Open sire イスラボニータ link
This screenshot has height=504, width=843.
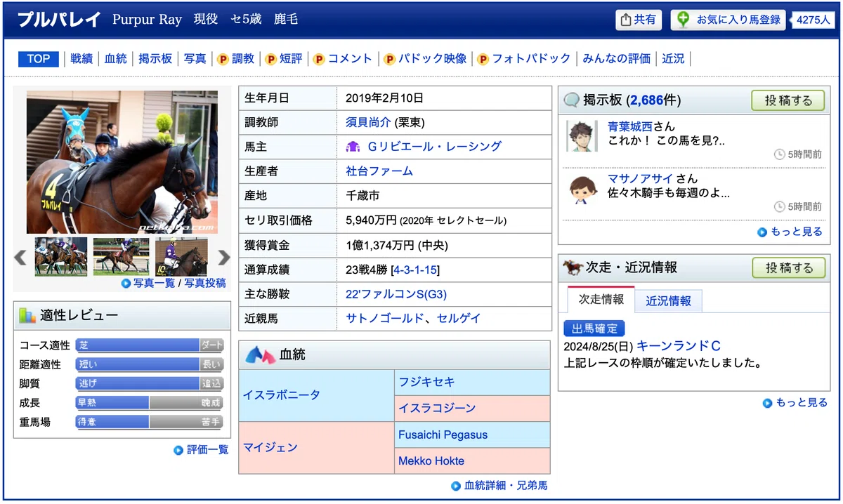click(x=282, y=395)
